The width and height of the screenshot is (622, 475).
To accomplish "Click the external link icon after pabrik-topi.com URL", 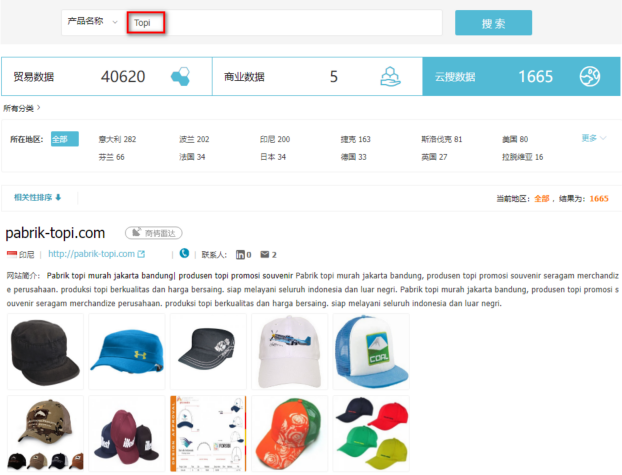I will (141, 254).
